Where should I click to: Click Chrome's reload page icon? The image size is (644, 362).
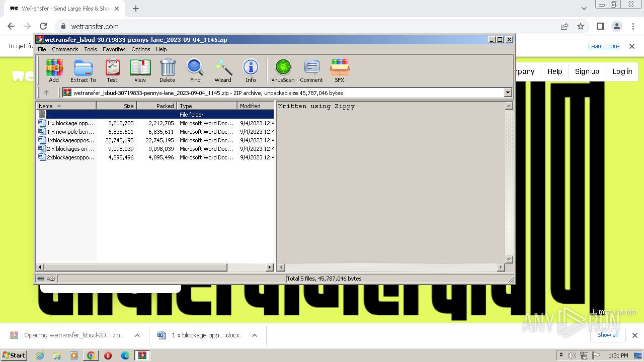coord(43,26)
